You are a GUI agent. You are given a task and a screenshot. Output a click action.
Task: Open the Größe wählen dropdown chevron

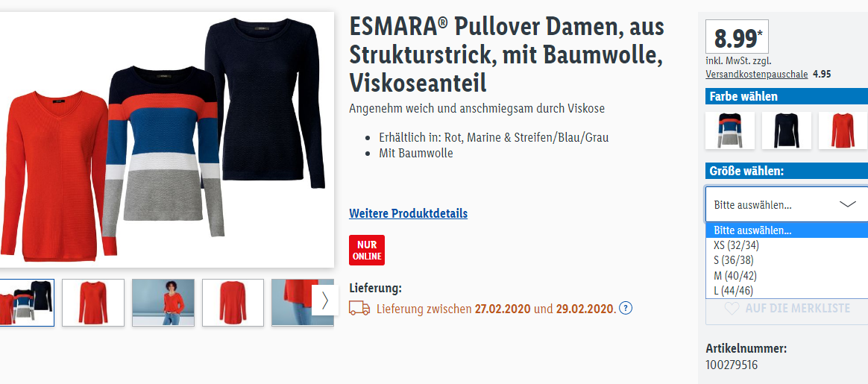[x=848, y=205]
